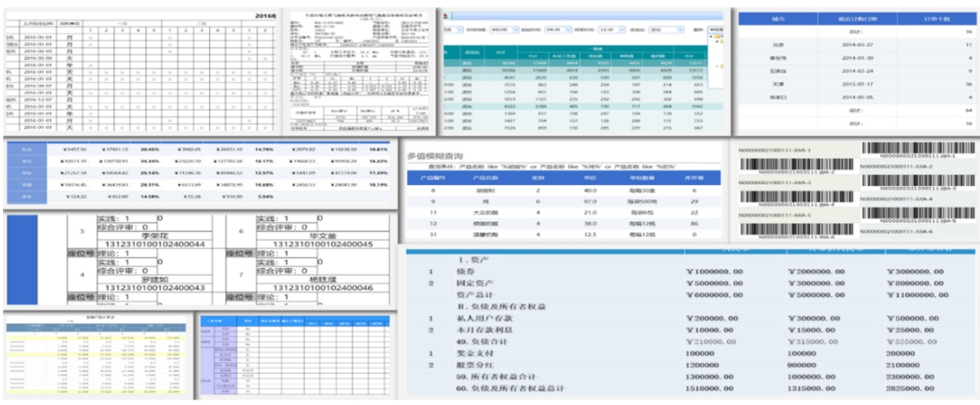This screenshot has width=980, height=405.
Task: Select the 温馨奶酪 product row
Action: [x=563, y=235]
